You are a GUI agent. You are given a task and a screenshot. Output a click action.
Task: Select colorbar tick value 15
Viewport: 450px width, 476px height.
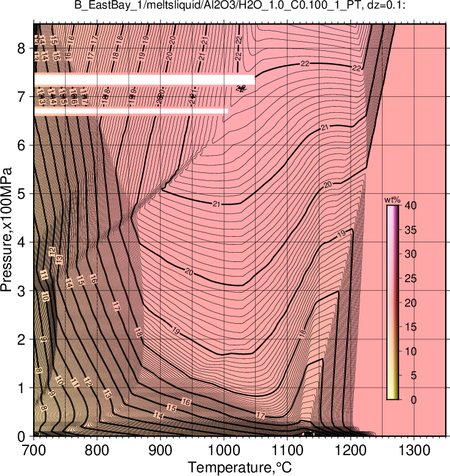point(411,327)
